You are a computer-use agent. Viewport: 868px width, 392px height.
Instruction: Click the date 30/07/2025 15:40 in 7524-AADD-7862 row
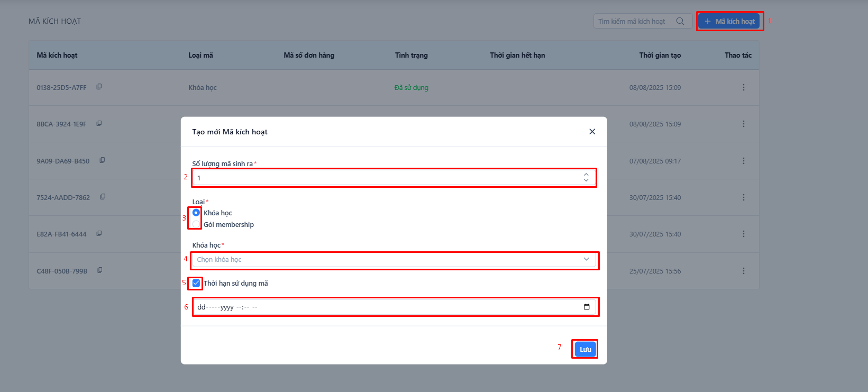pos(655,197)
